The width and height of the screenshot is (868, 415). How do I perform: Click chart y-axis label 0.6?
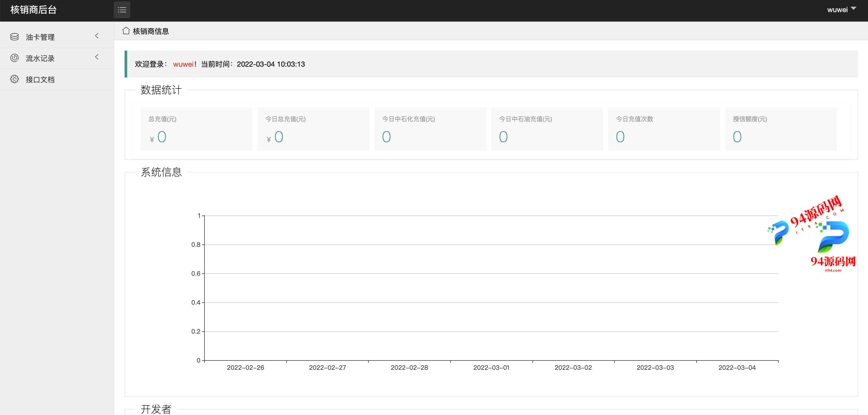[x=196, y=273]
